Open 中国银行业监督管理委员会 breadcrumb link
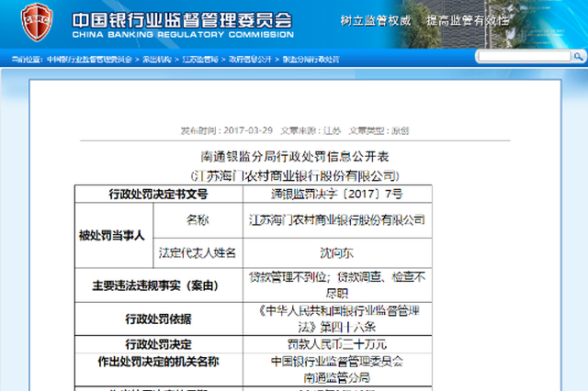Viewport: 588px width, 391px height. tap(89, 59)
